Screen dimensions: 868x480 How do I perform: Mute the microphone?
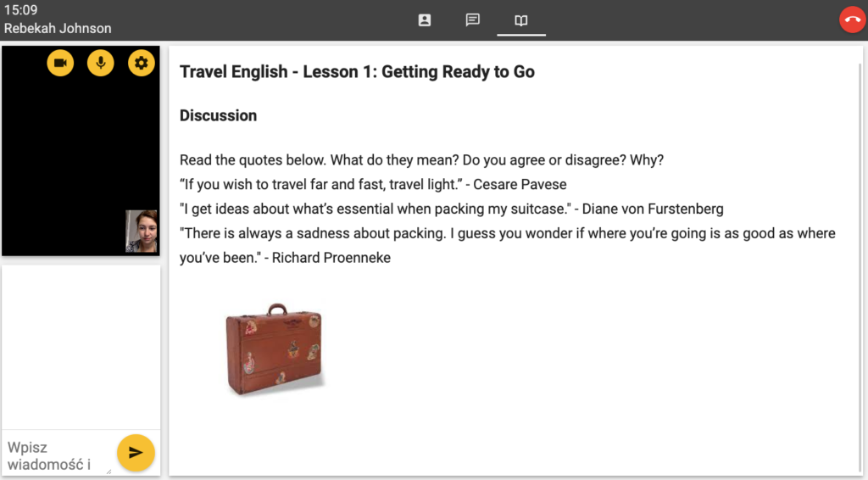click(101, 63)
